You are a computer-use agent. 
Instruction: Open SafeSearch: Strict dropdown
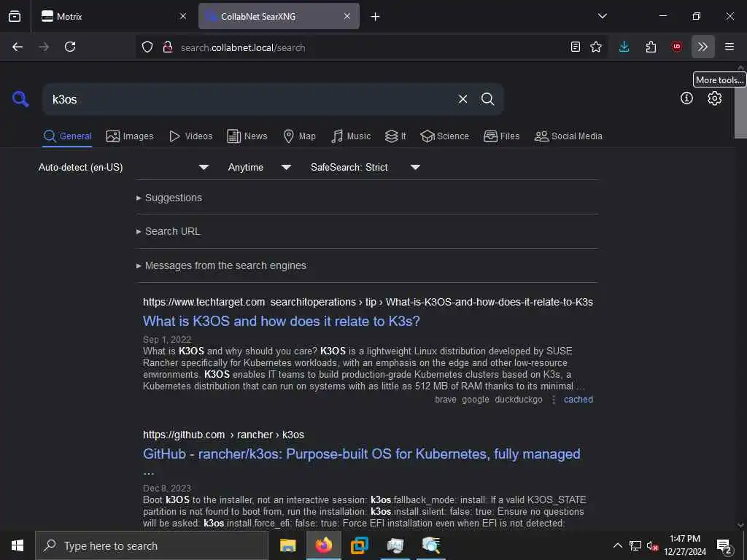click(365, 167)
